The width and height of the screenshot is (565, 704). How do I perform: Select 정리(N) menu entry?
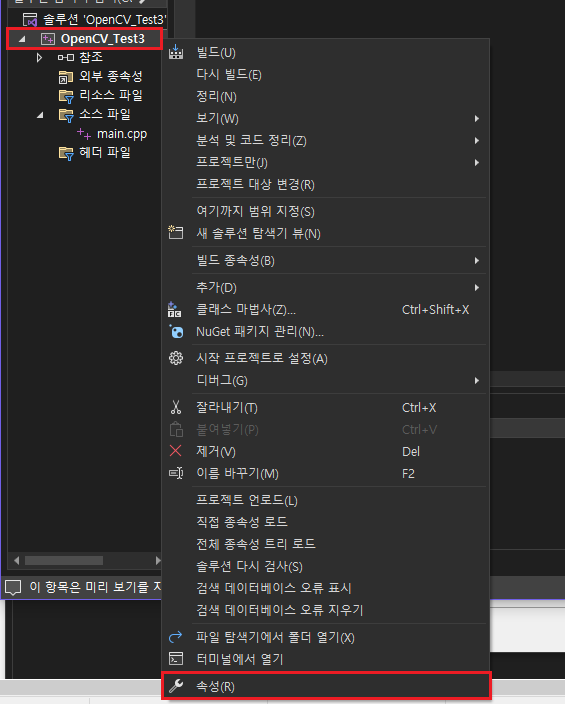click(326, 97)
